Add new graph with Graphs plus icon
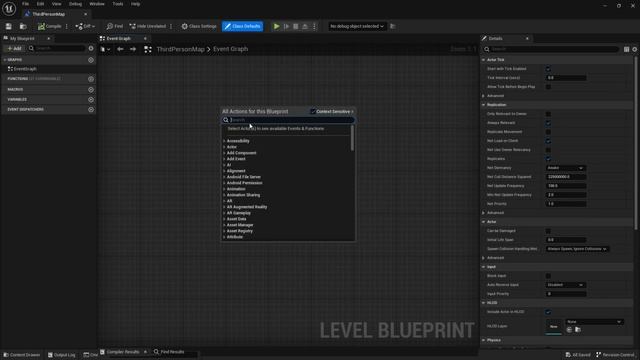This screenshot has height=360, width=640. [91, 60]
